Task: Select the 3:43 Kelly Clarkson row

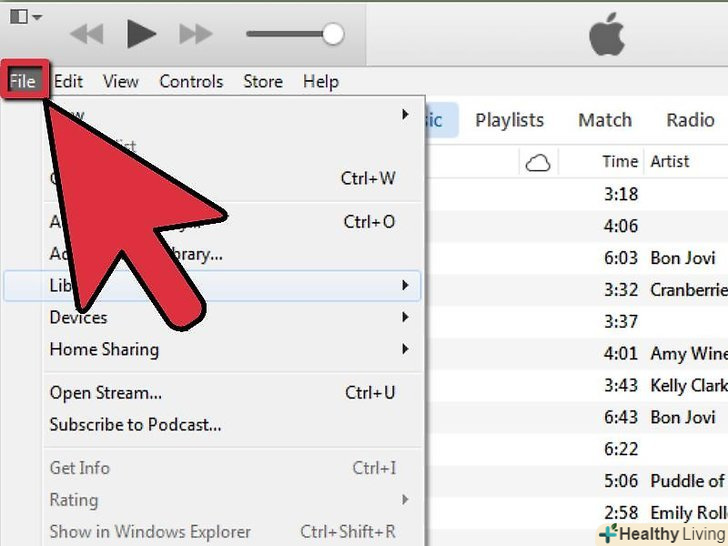Action: point(578,385)
